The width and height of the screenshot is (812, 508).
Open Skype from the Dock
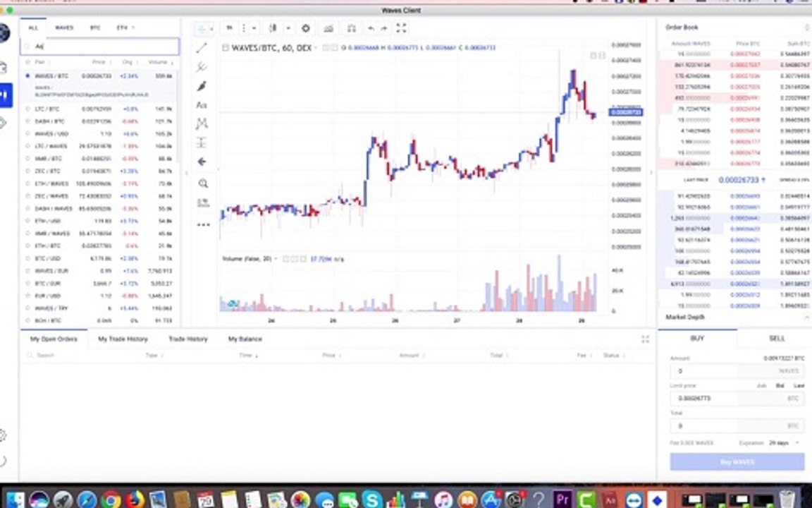(x=372, y=500)
